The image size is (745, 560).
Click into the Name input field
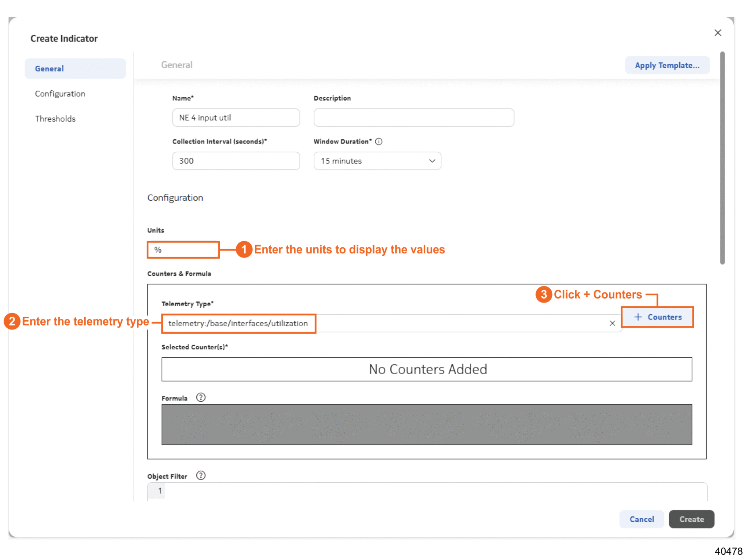pyautogui.click(x=236, y=118)
